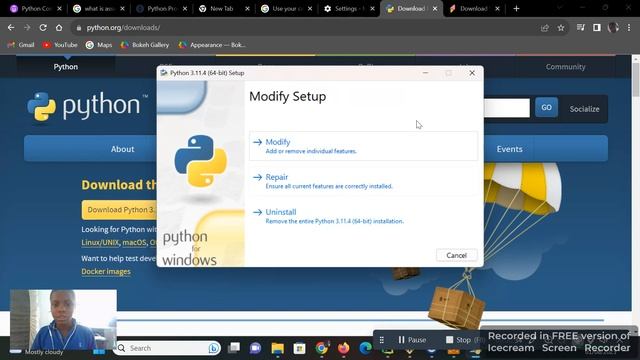The width and height of the screenshot is (640, 360).
Task: Click the python.org search field
Action: tap(507, 108)
